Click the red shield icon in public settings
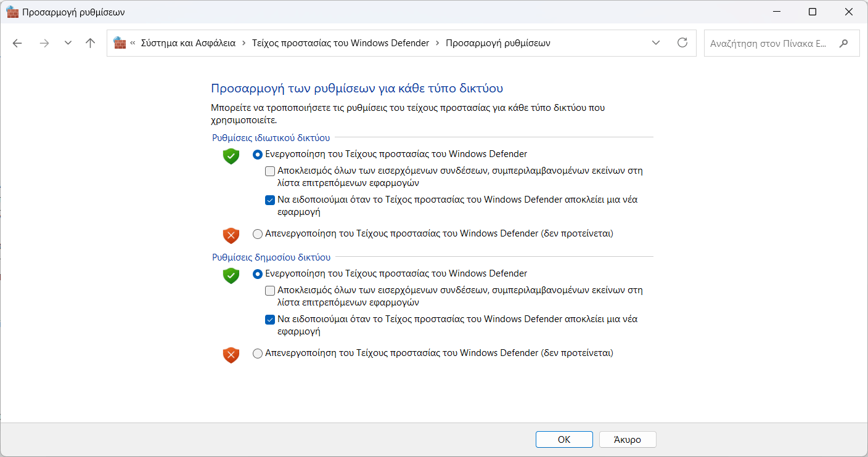The image size is (868, 457). coord(231,355)
